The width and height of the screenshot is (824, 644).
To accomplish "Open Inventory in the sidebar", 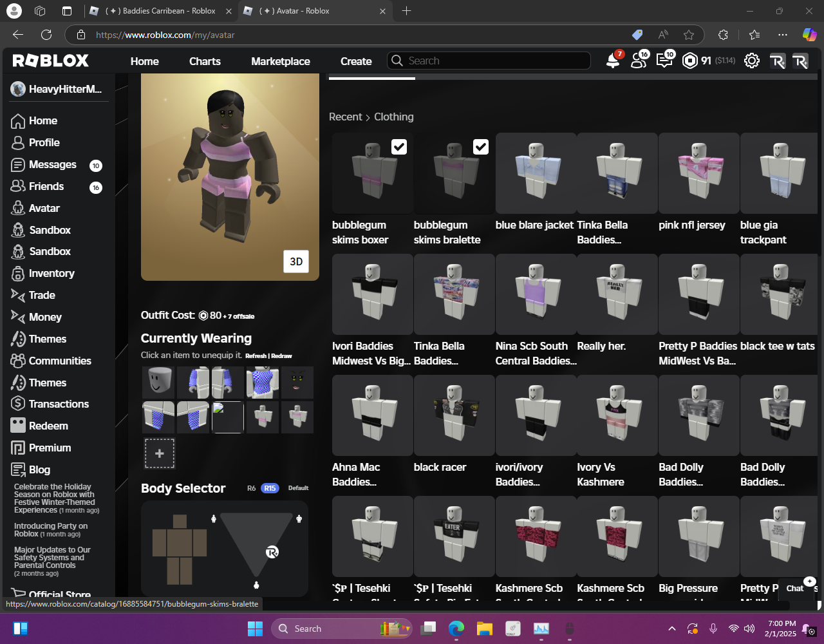I will click(x=51, y=273).
